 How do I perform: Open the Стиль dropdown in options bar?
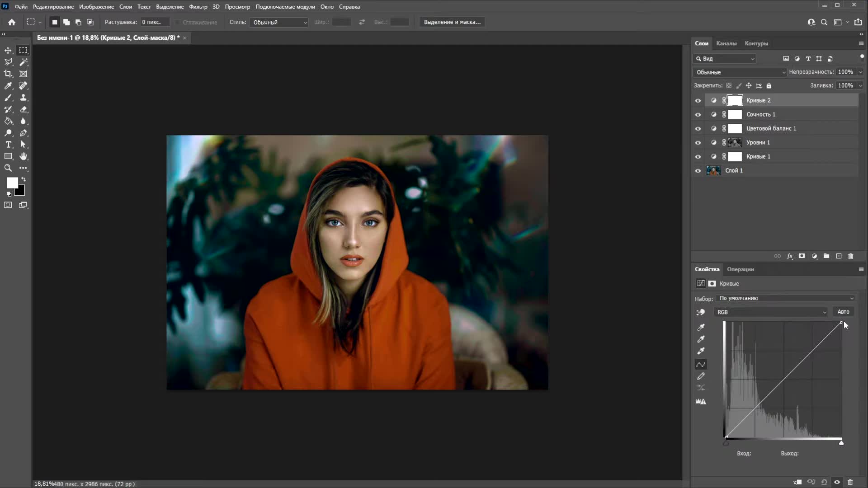point(279,22)
